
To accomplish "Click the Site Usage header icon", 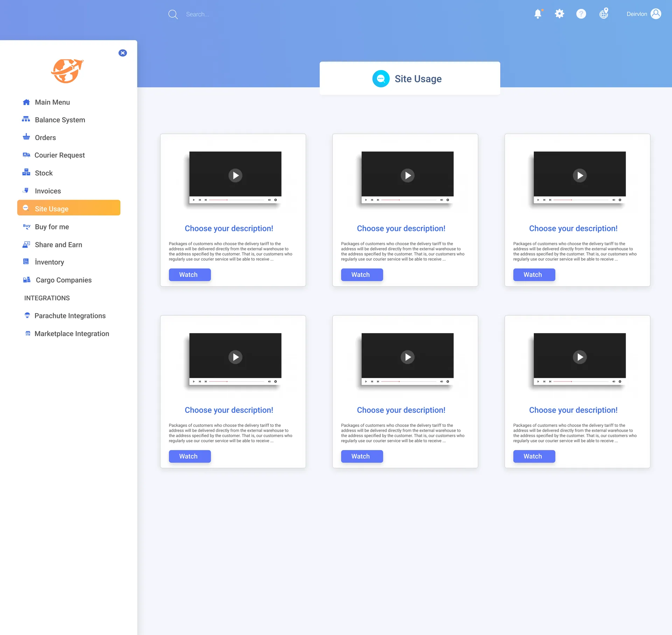I will coord(381,79).
